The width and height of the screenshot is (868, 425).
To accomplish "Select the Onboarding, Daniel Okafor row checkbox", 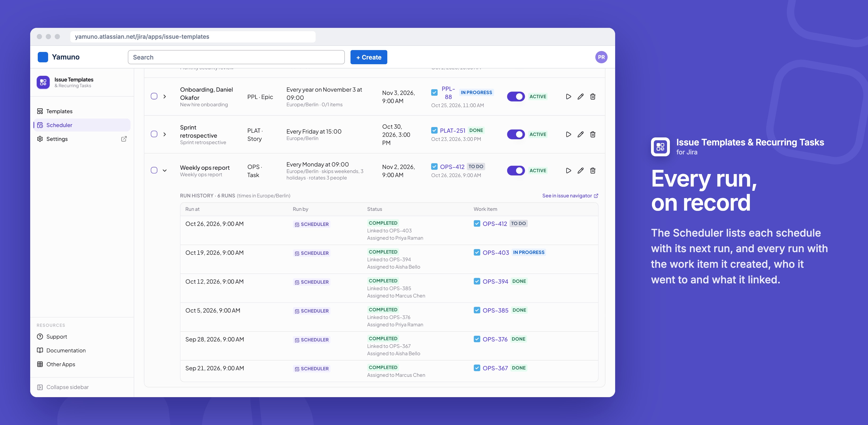I will (154, 96).
